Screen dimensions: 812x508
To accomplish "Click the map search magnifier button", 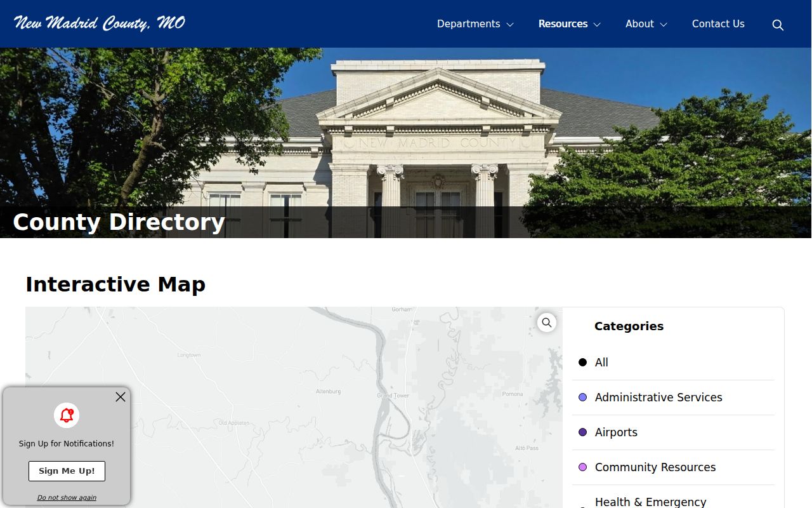I will 547,323.
